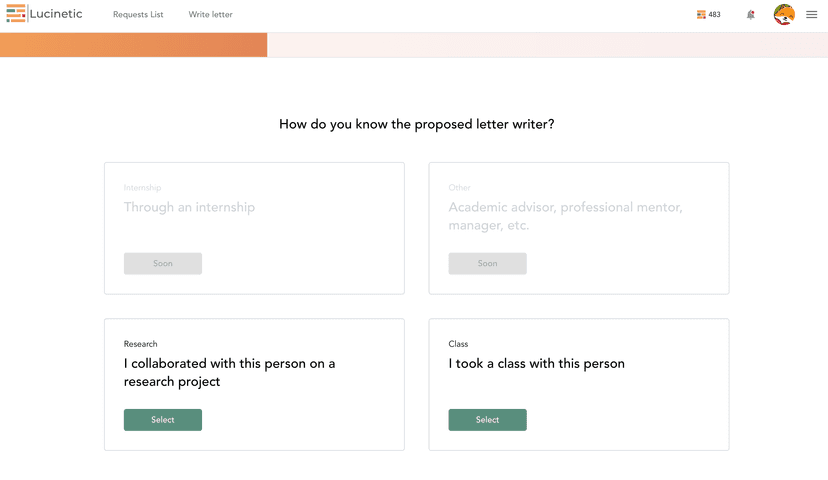Click the Lucinetic brand name text
This screenshot has height=480, width=828.
pos(57,14)
